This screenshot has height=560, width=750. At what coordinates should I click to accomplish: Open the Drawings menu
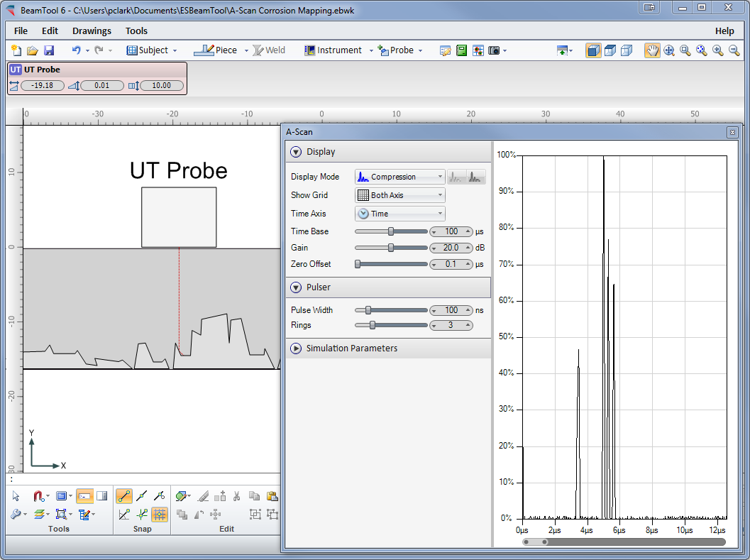click(92, 31)
